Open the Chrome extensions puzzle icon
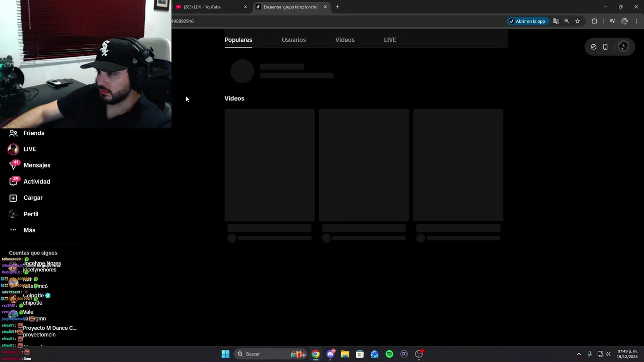 [594, 21]
